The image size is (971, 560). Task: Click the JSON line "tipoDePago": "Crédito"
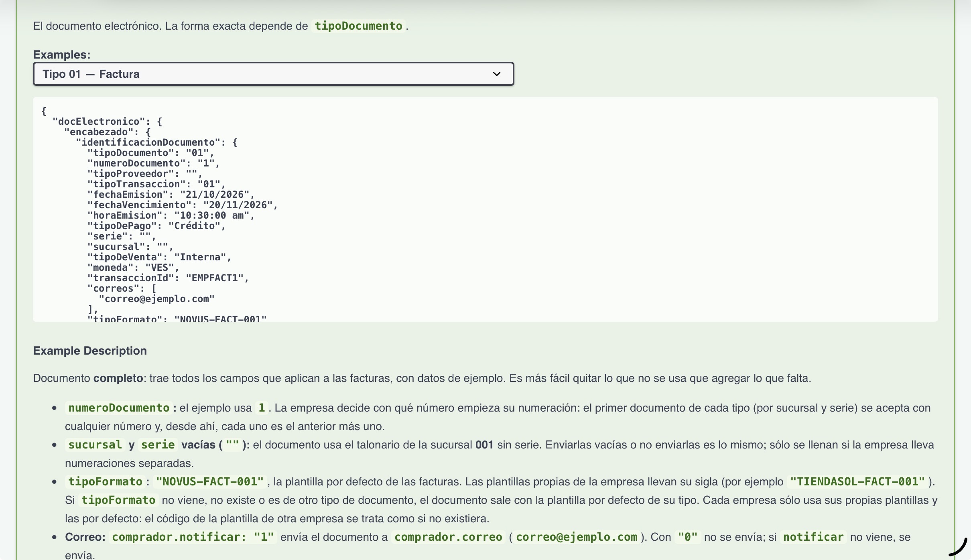(x=156, y=226)
